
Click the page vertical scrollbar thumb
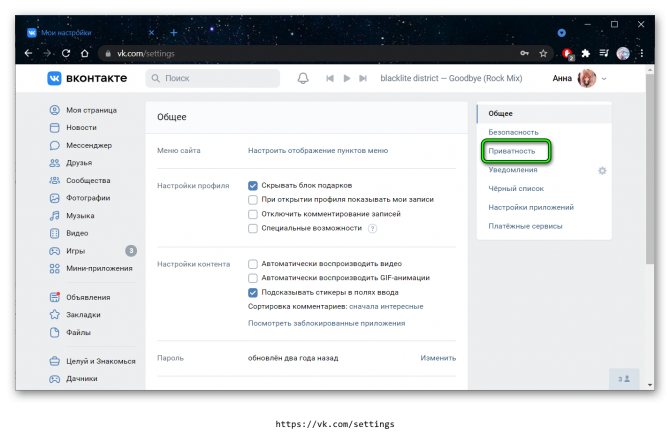[650, 169]
